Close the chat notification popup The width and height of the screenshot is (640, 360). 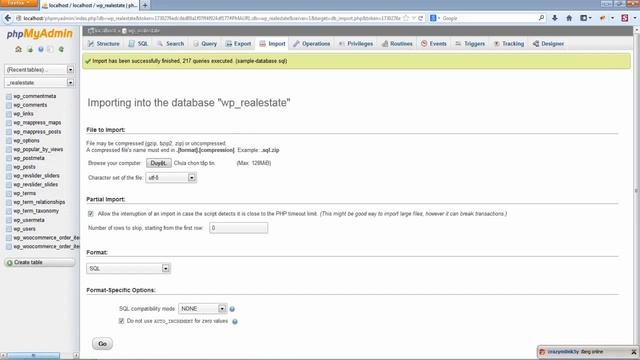pos(633,352)
